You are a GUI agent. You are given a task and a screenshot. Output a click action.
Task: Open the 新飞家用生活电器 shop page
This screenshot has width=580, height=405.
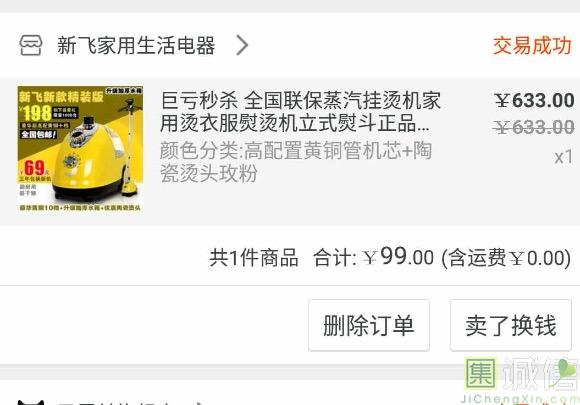pos(136,45)
